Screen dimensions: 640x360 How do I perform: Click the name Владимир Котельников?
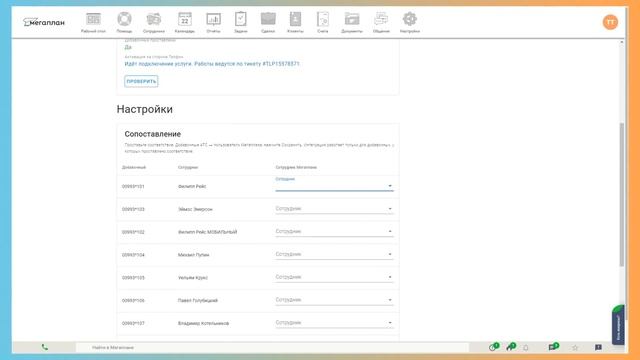click(x=203, y=324)
